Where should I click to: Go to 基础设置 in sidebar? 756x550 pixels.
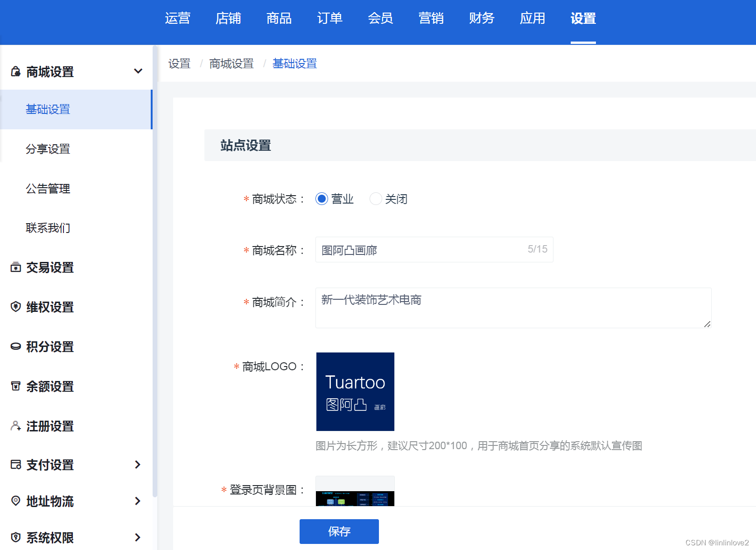pos(76,109)
